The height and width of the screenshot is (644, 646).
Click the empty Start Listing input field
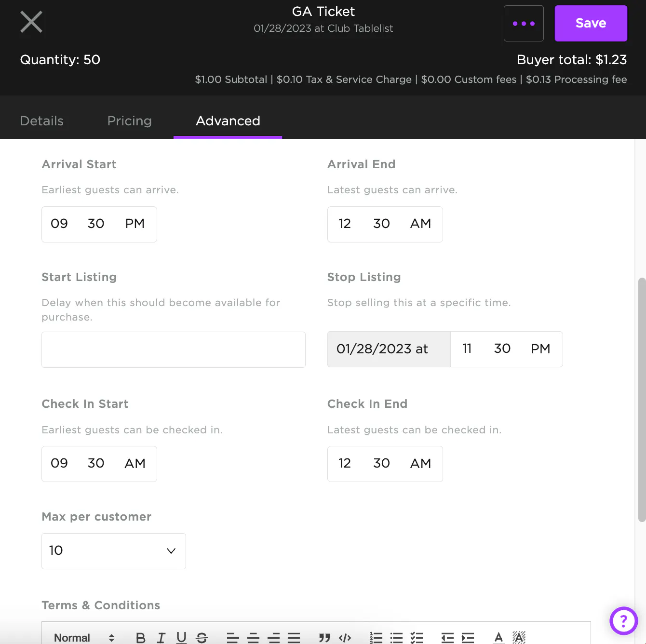(174, 349)
